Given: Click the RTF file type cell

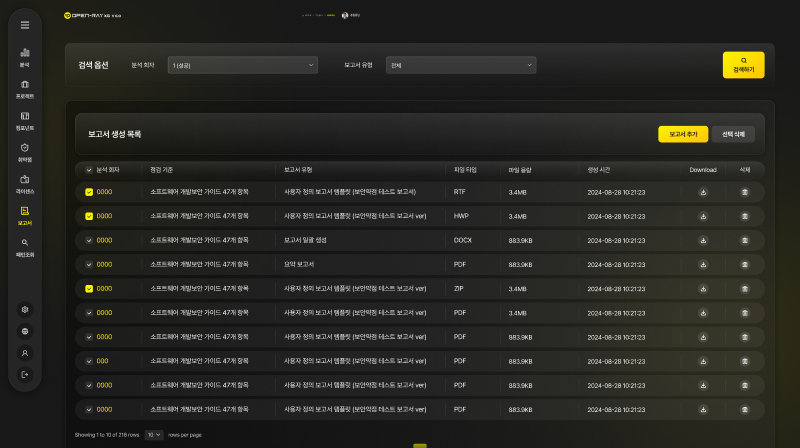Looking at the screenshot, I should click(459, 192).
